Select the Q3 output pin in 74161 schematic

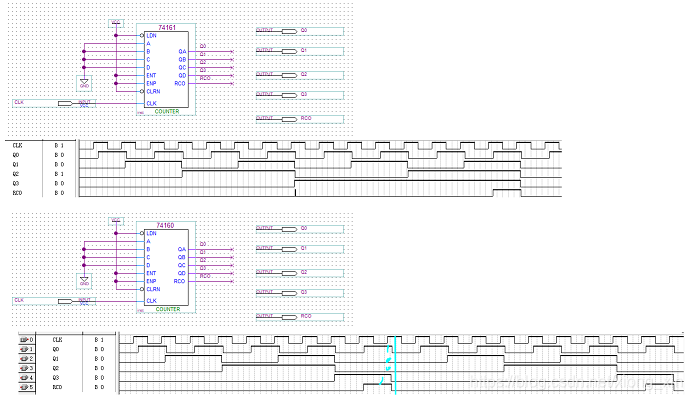point(289,95)
